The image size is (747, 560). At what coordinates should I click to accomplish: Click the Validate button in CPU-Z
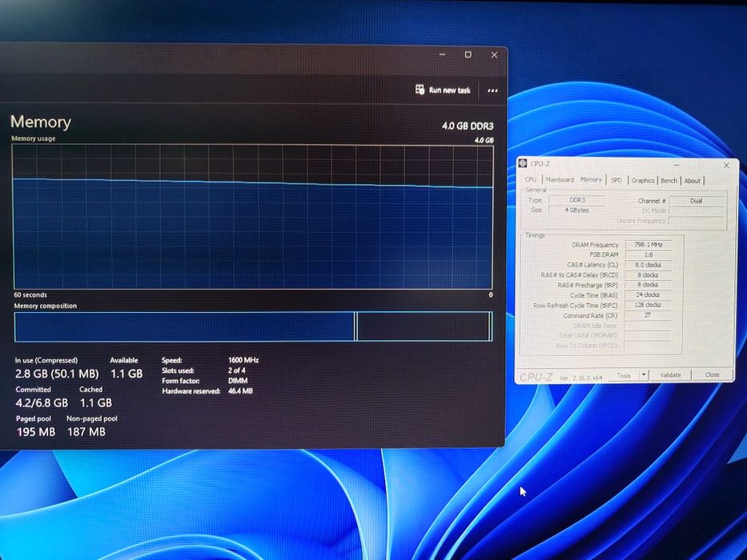coord(670,374)
